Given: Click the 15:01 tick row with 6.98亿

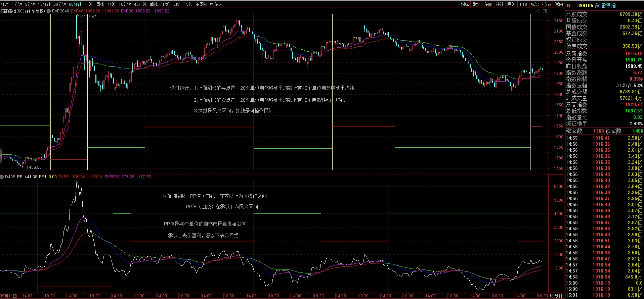Looking at the screenshot, I should tap(604, 295).
